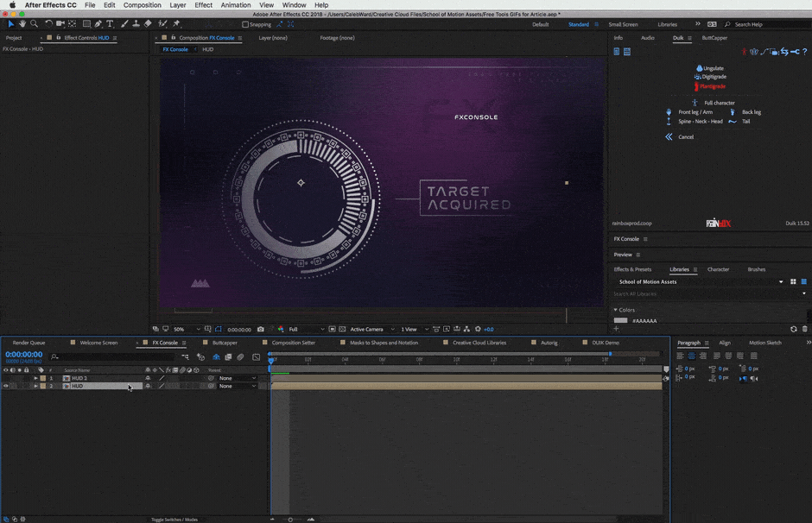Switch to Small Screen workspace
The height and width of the screenshot is (523, 812).
tap(623, 24)
